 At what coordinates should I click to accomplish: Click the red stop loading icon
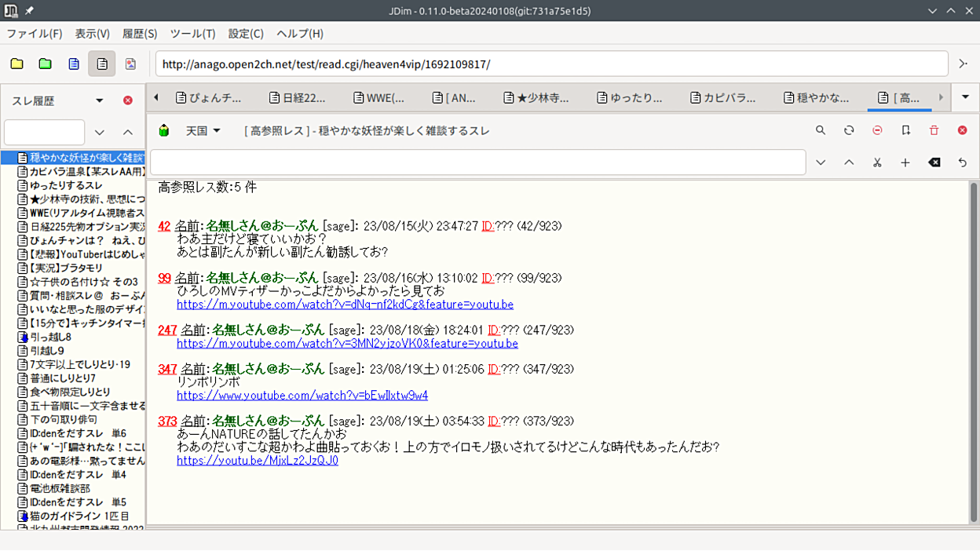[877, 130]
